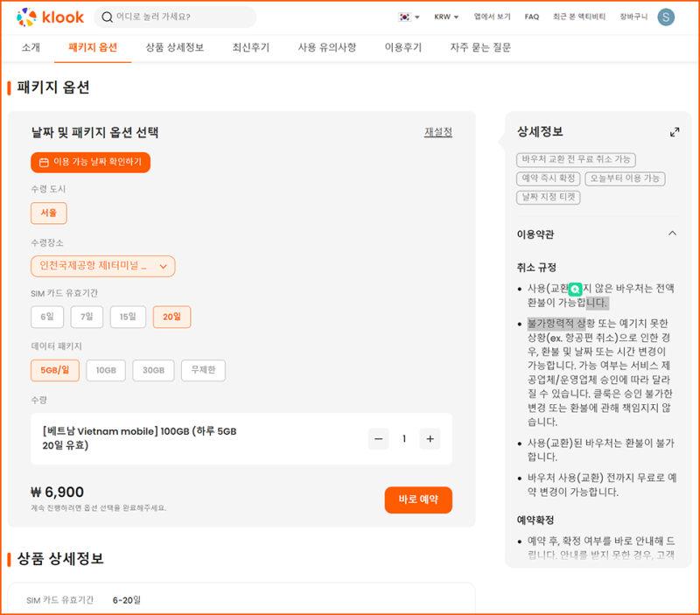The height and width of the screenshot is (615, 700).
Task: Collapse the 이용약관 section chevron
Action: pos(672,234)
